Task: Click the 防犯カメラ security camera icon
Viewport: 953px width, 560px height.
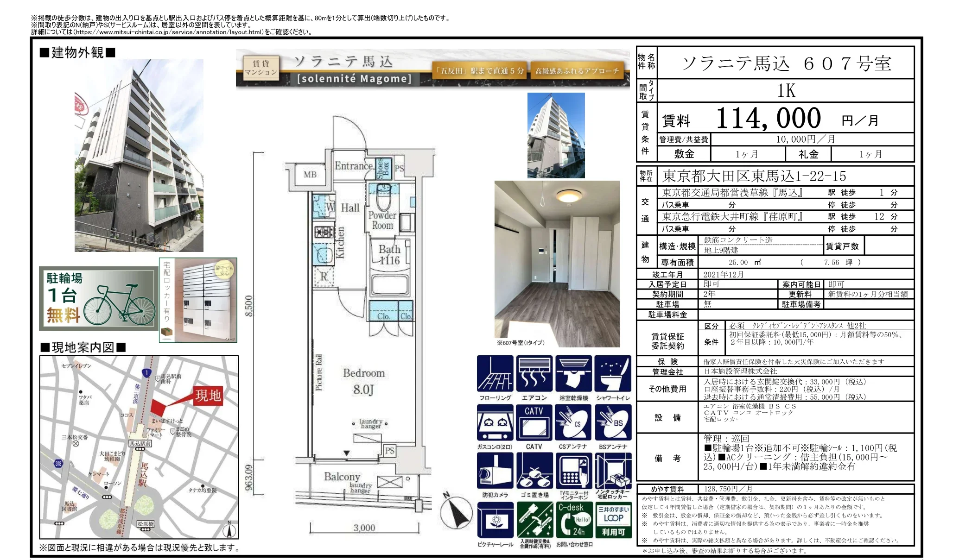Action: [x=495, y=470]
